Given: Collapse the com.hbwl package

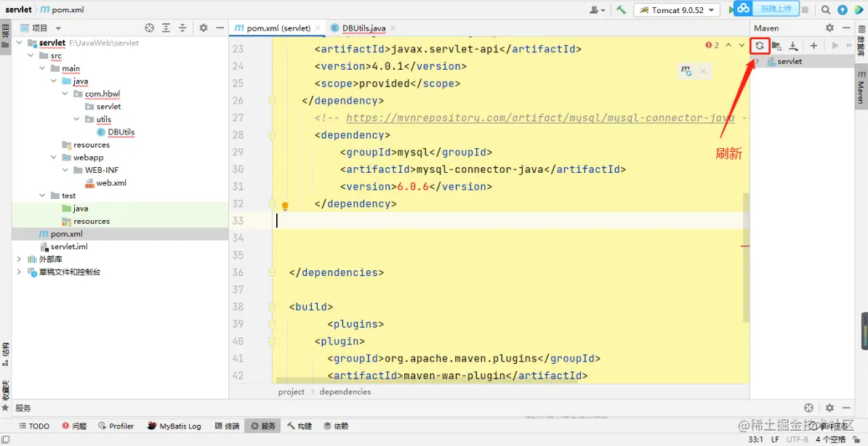Looking at the screenshot, I should 66,94.
